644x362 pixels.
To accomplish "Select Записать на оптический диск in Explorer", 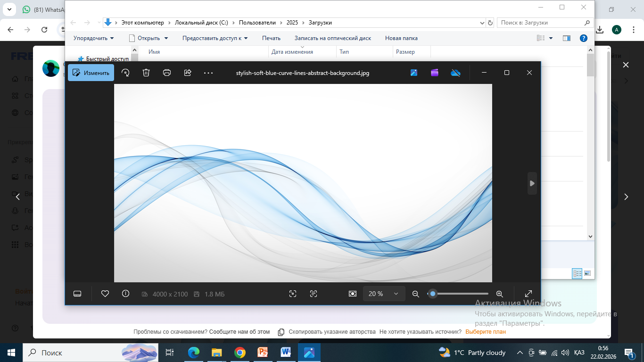I will [333, 38].
